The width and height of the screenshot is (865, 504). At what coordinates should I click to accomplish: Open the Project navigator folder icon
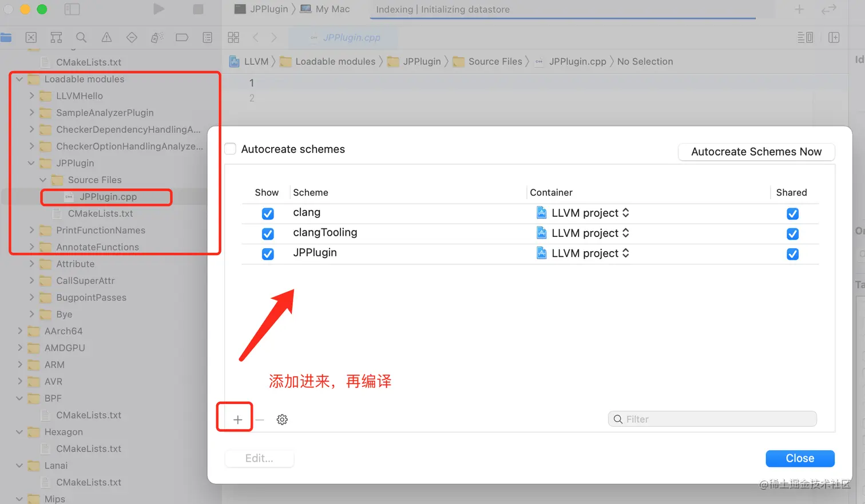(x=6, y=38)
